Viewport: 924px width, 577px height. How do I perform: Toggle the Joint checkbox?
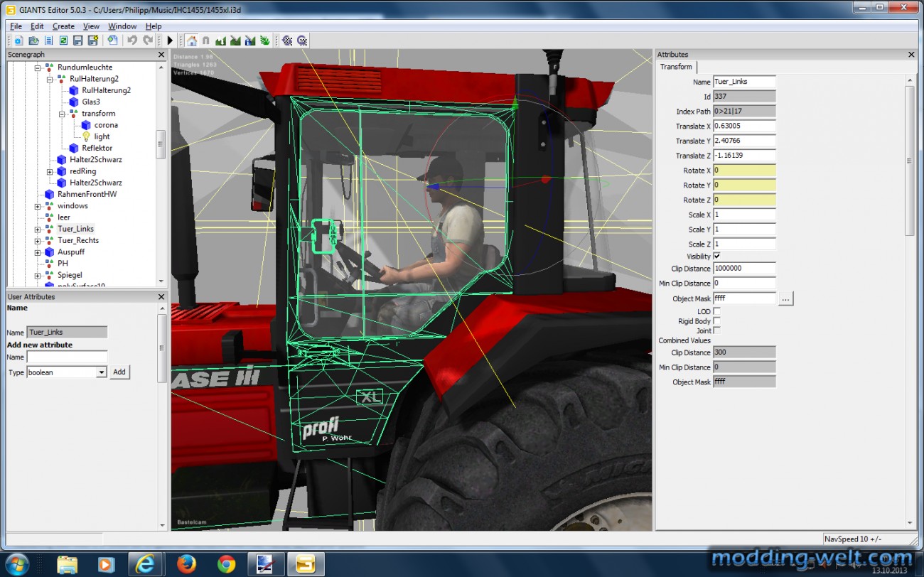716,330
